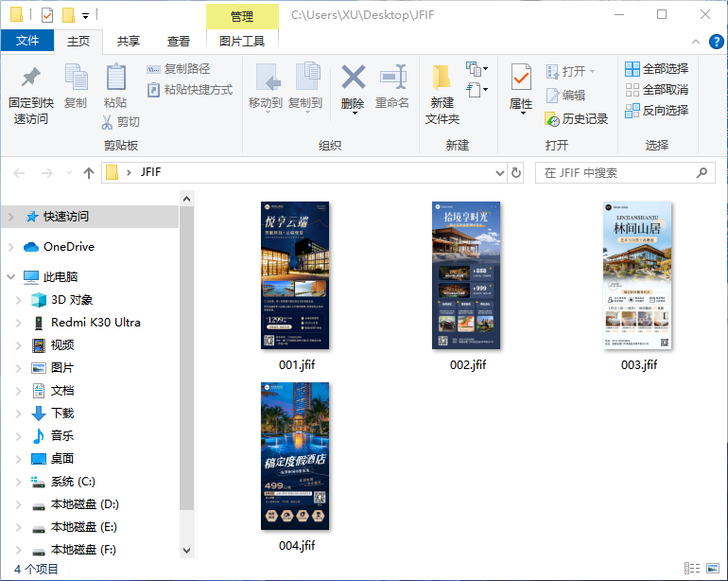Click the Help question mark icon
Image resolution: width=728 pixels, height=581 pixels.
tap(716, 42)
